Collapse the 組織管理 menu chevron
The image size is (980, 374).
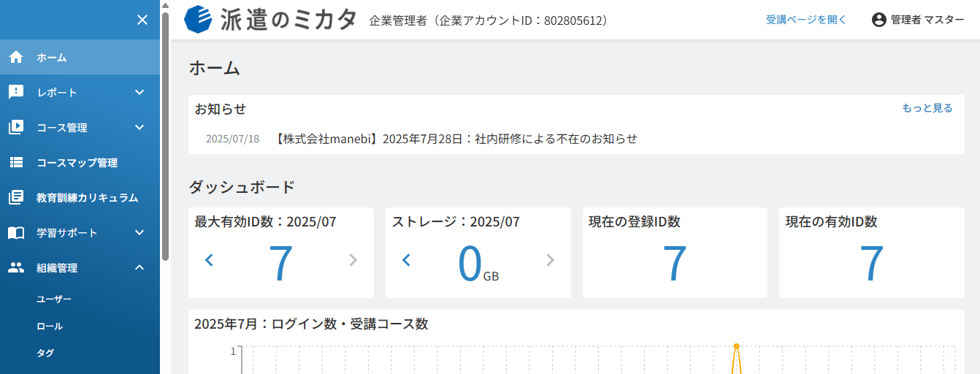point(139,267)
